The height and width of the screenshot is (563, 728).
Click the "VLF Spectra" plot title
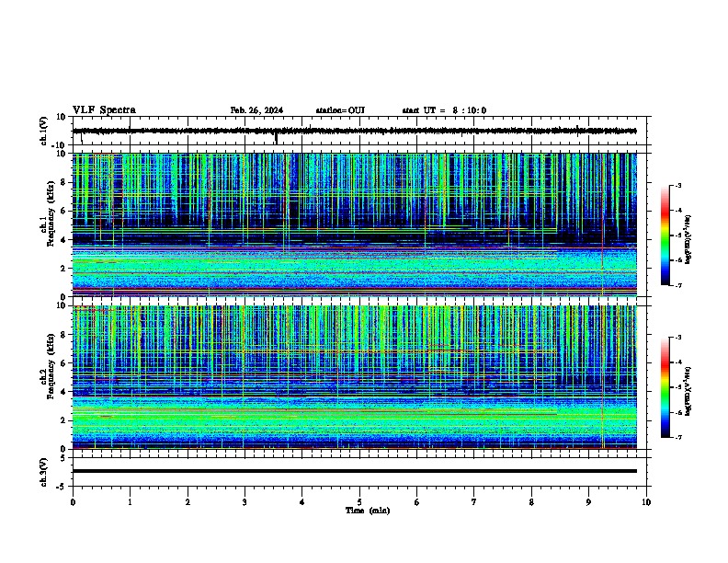point(104,110)
